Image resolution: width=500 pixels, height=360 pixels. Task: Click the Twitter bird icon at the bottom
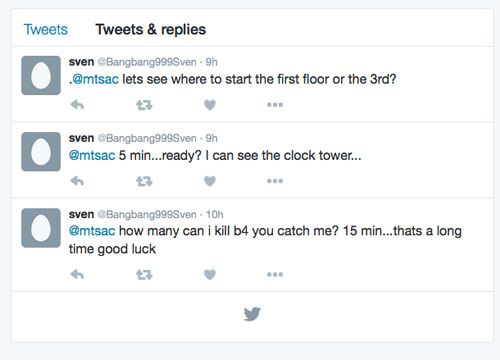click(x=252, y=314)
